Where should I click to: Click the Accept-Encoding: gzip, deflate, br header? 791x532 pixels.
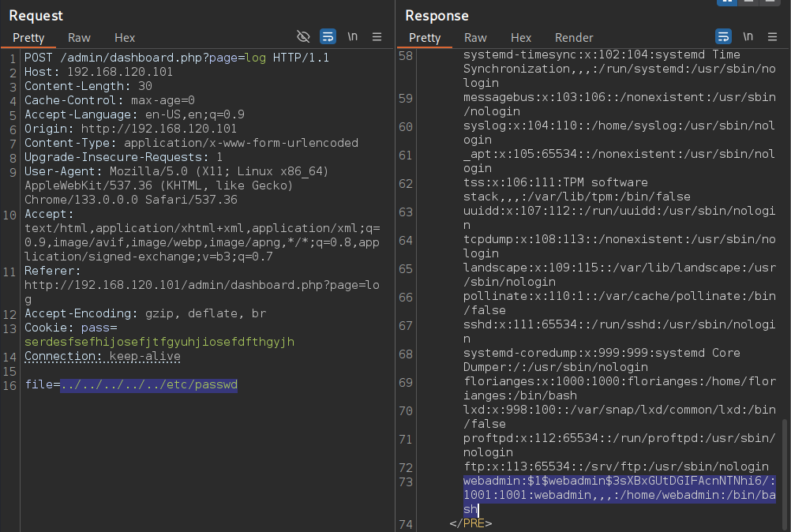[145, 313]
